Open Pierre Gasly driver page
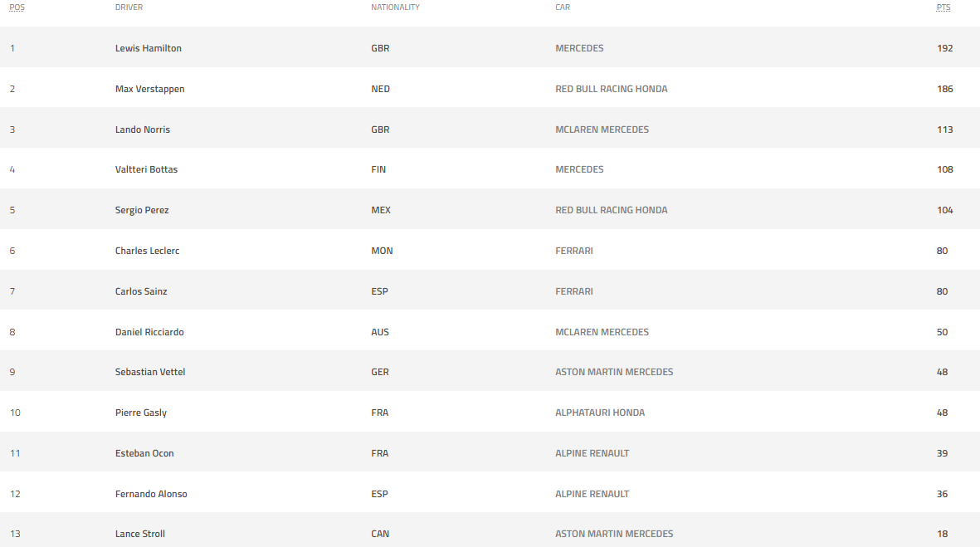The image size is (980, 547). point(140,413)
